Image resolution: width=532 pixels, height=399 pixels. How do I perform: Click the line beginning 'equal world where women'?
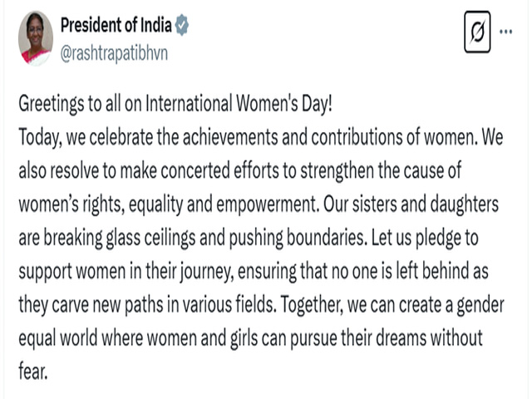click(250, 338)
